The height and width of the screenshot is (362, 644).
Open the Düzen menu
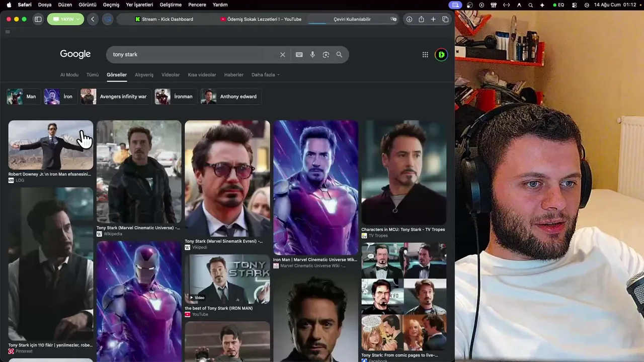65,5
